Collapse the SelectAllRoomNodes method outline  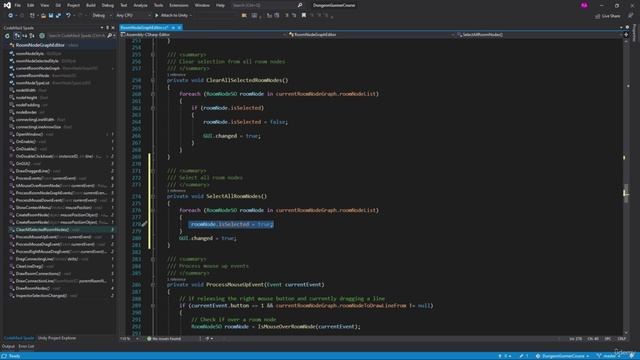point(153,196)
